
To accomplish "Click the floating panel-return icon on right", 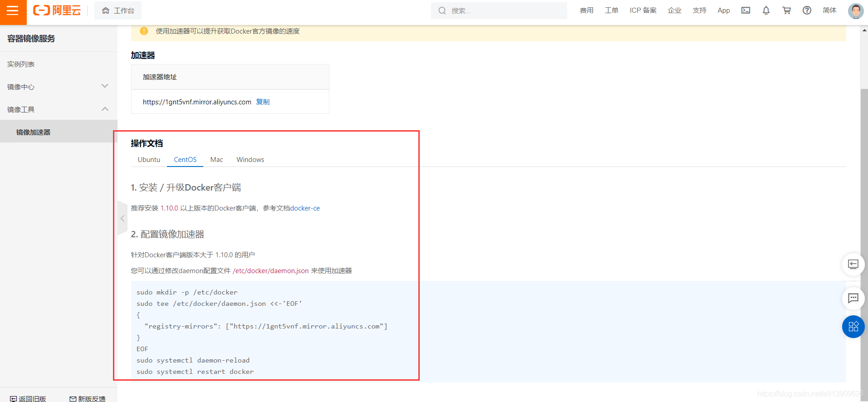I will click(x=853, y=264).
